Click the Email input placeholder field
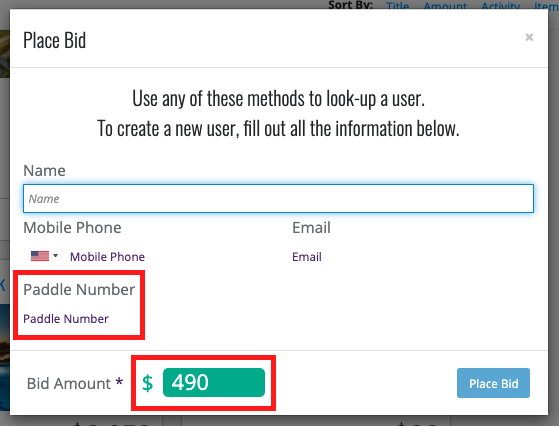 click(307, 257)
